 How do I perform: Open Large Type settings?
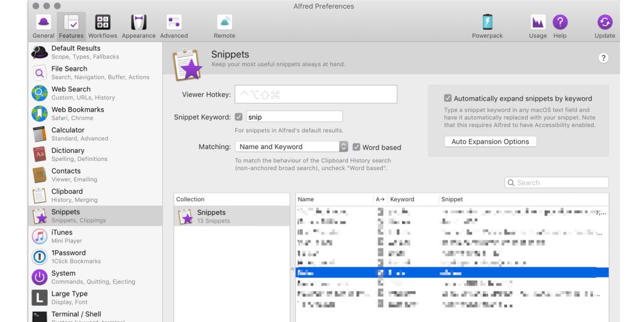point(96,297)
